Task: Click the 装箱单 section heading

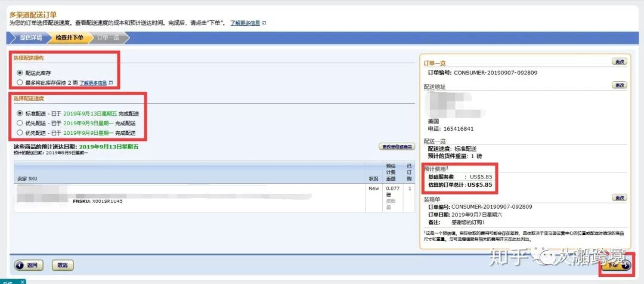Action: (x=432, y=199)
